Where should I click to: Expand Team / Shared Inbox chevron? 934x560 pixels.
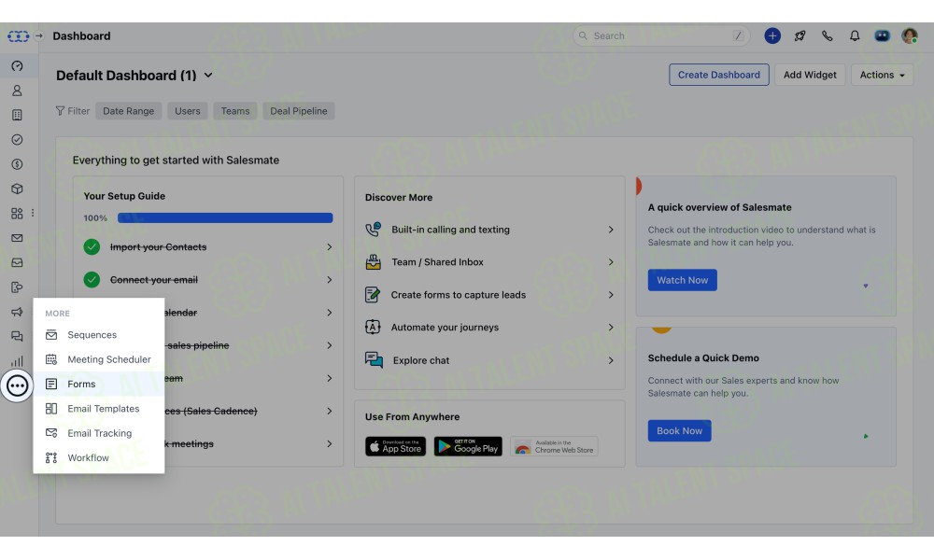click(611, 262)
